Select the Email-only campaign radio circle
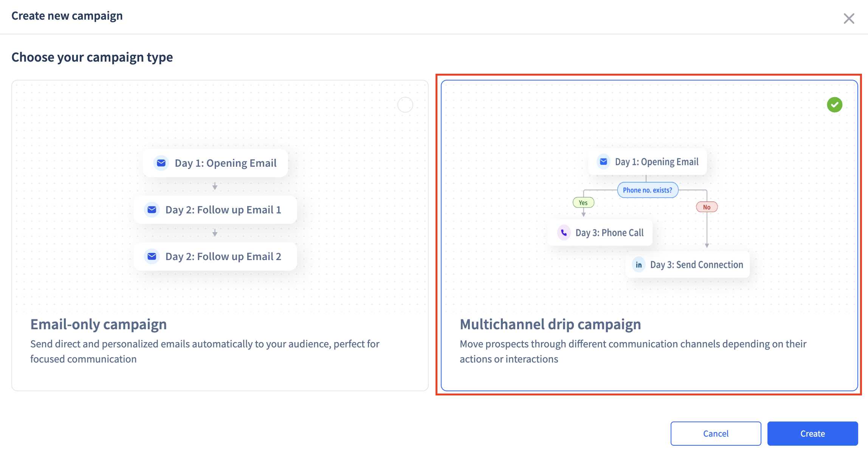 point(405,105)
